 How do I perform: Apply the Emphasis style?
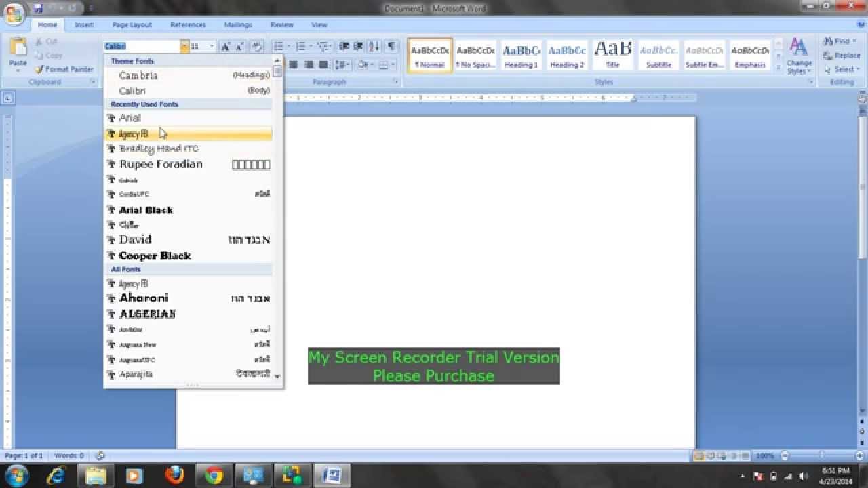(x=750, y=56)
